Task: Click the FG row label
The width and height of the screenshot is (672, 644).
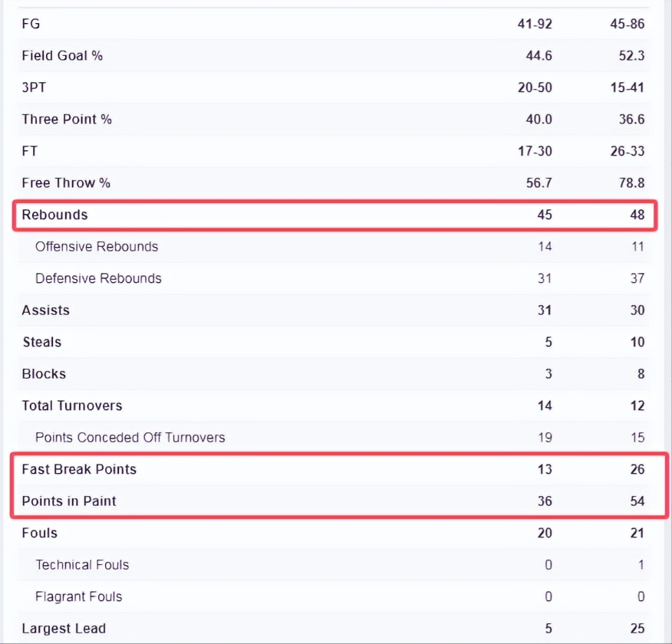Action: coord(31,24)
